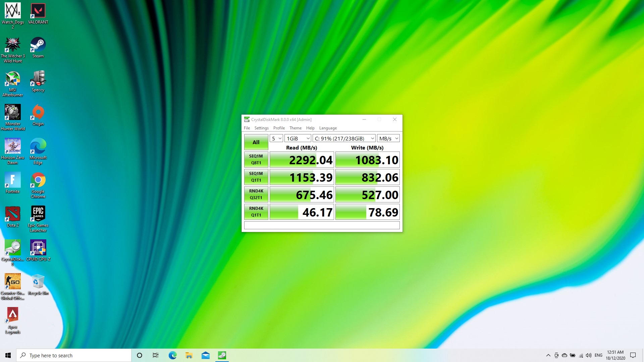Select the Steam desktop shortcut
The height and width of the screenshot is (362, 644).
(x=38, y=48)
